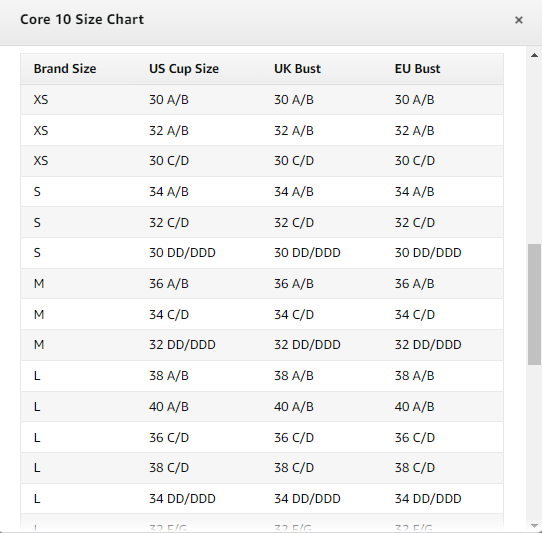Select the L cell in the 38 C/D row
Viewport: 542px width, 533px height.
pyautogui.click(x=37, y=468)
